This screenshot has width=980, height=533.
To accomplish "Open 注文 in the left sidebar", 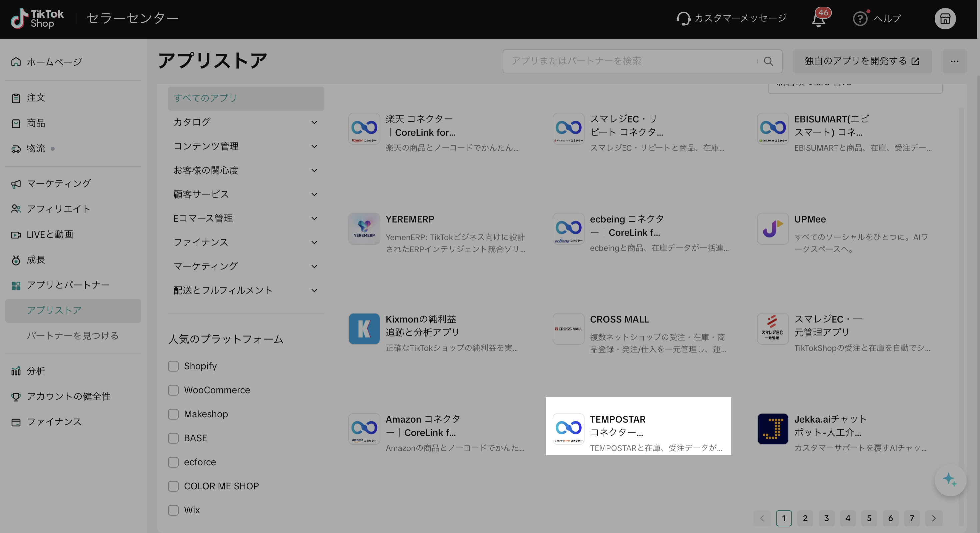I will tap(36, 98).
